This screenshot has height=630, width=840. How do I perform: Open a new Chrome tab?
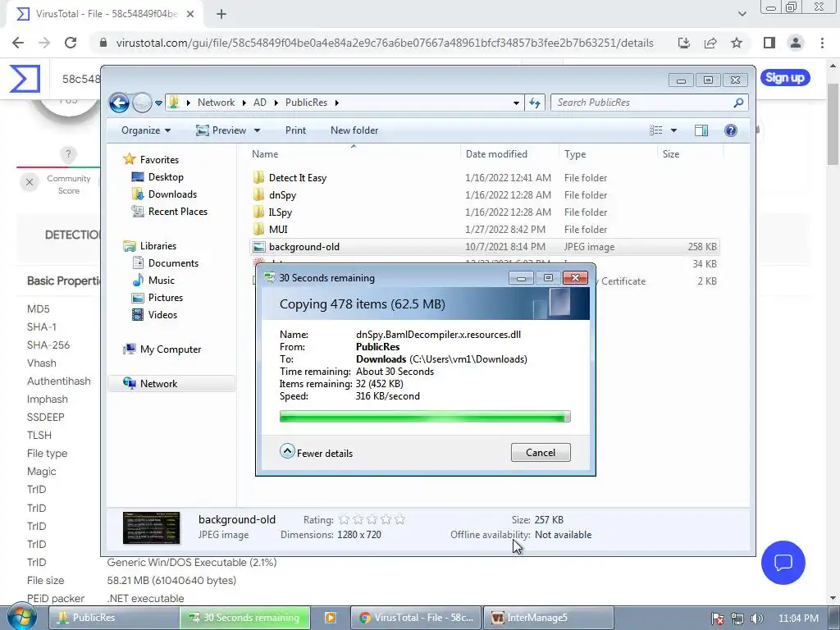point(221,15)
